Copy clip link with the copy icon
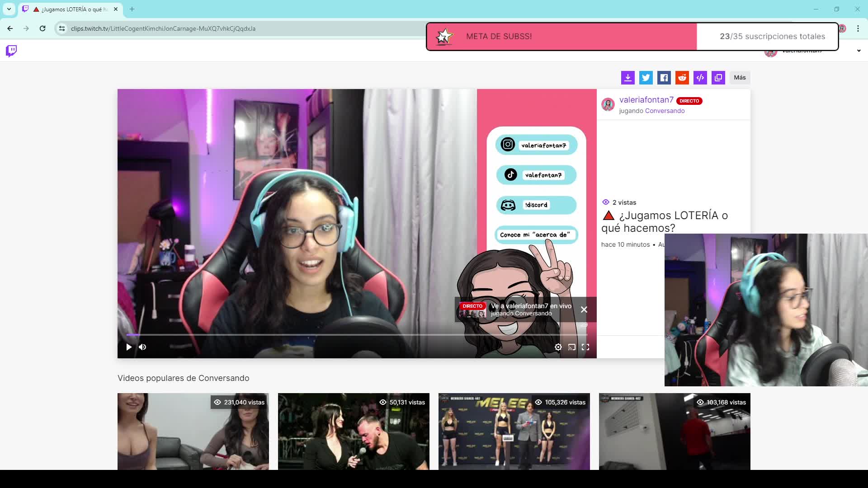This screenshot has width=868, height=488. 718,78
